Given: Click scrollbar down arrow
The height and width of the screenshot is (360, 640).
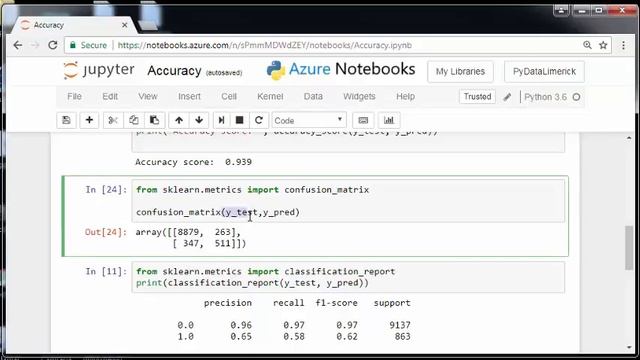Looking at the screenshot, I should [x=629, y=347].
